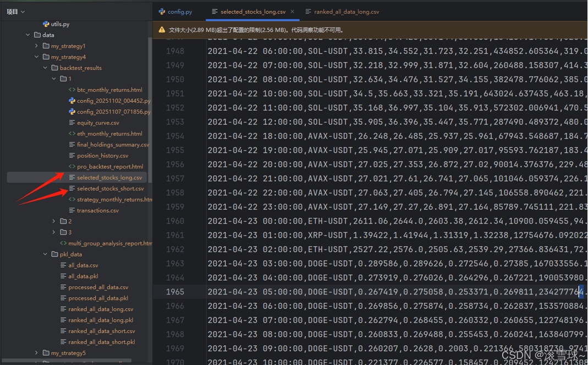Collapse the my_strategy4 folder

coord(36,57)
